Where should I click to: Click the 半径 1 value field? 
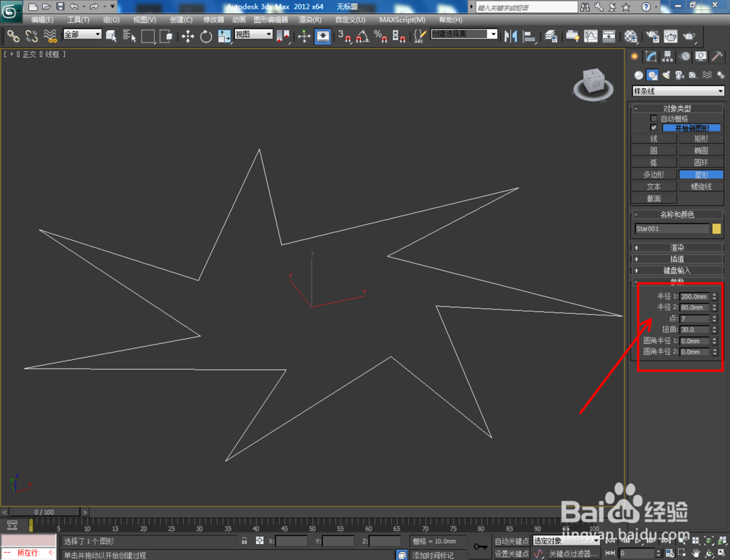(694, 296)
